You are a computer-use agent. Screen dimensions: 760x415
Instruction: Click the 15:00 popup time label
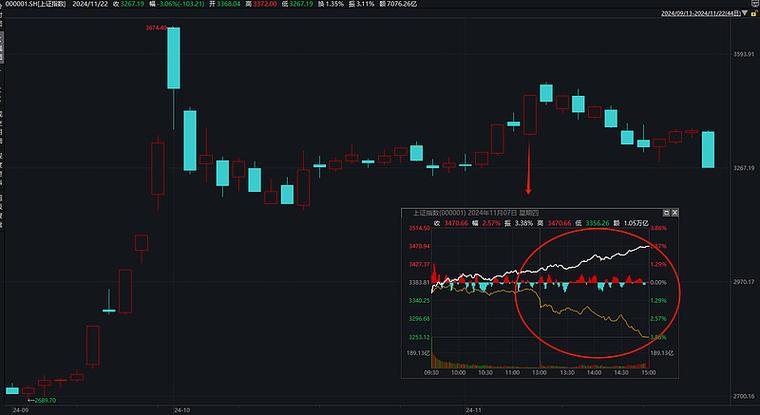(x=649, y=373)
